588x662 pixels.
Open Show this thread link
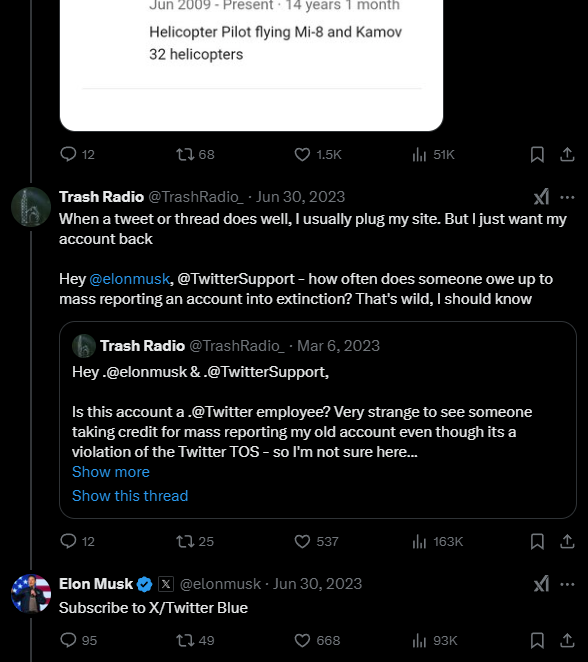pyautogui.click(x=130, y=496)
